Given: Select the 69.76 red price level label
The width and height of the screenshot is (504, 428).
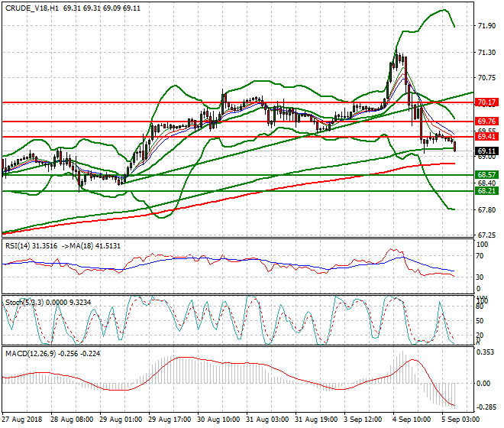Looking at the screenshot, I should pyautogui.click(x=486, y=122).
